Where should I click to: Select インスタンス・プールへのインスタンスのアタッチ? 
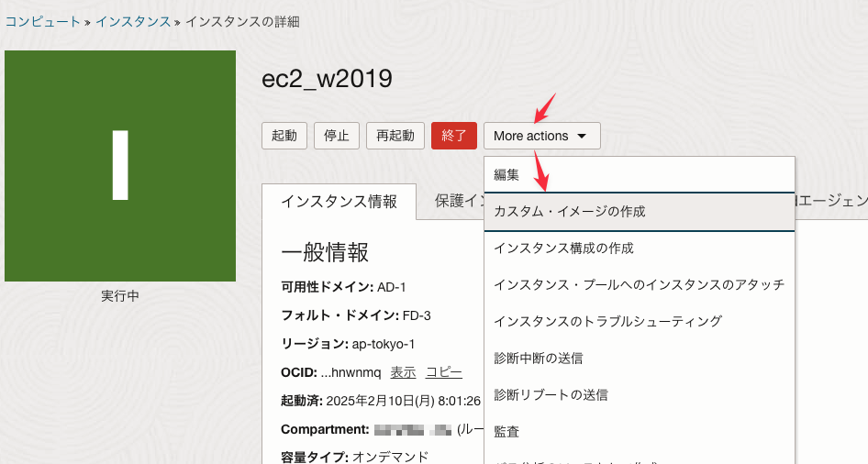click(640, 285)
